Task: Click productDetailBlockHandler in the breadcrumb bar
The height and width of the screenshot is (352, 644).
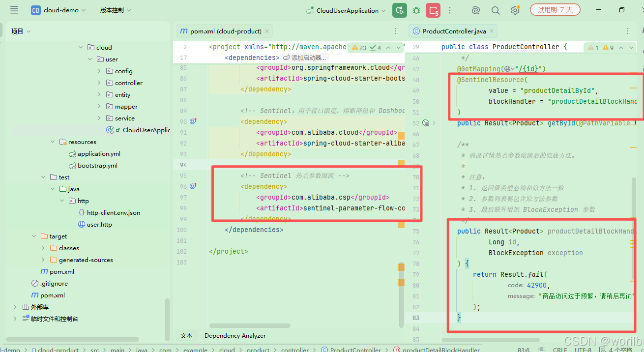Action: tap(437, 350)
